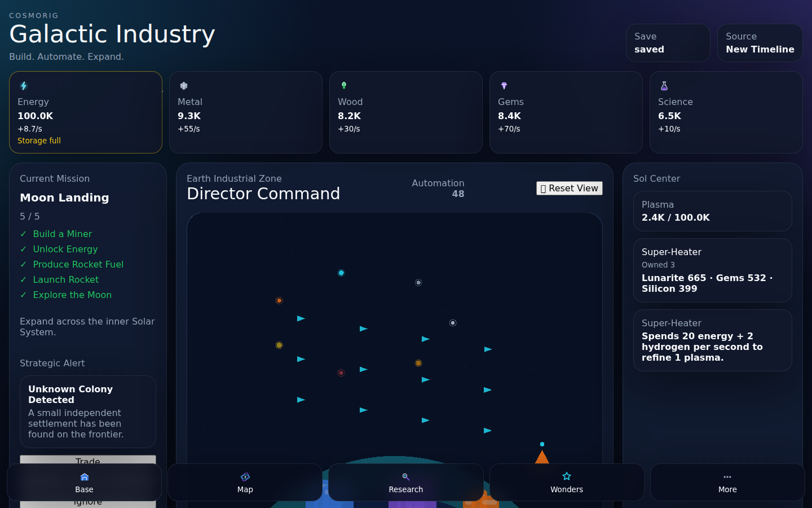Viewport: 812px width, 508px height.
Task: Click the 'Build. Automate. Expand.' tagline
Action: 67,56
